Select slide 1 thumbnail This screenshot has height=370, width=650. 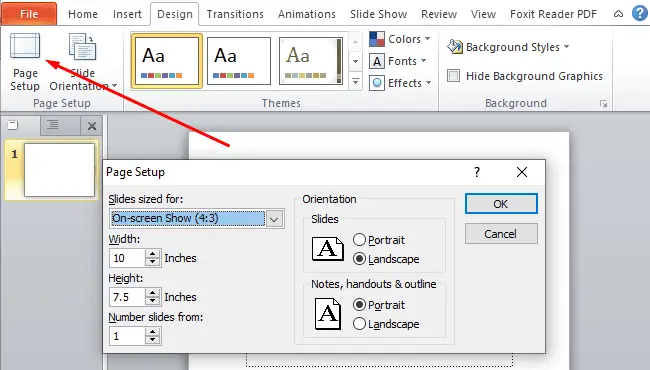59,170
